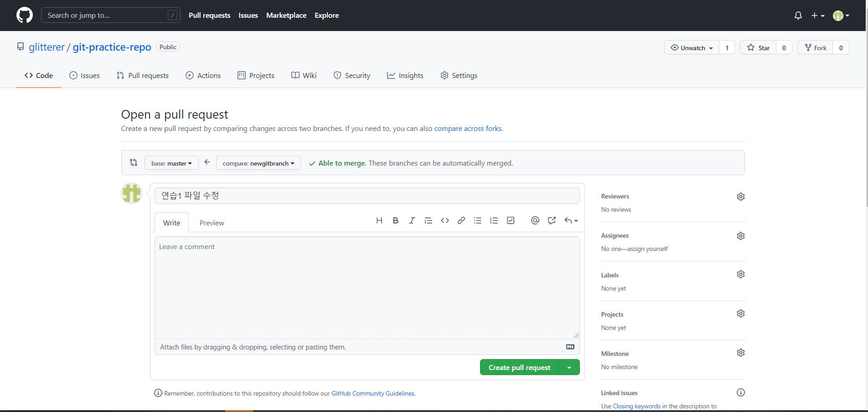Image resolution: width=868 pixels, height=412 pixels.
Task: Click the watchers count 1
Action: tap(727, 47)
